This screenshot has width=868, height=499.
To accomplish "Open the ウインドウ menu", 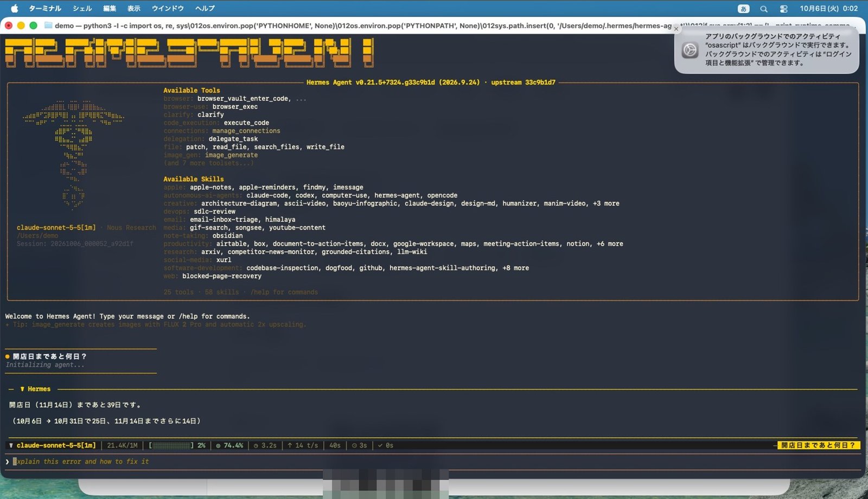I will coord(168,8).
